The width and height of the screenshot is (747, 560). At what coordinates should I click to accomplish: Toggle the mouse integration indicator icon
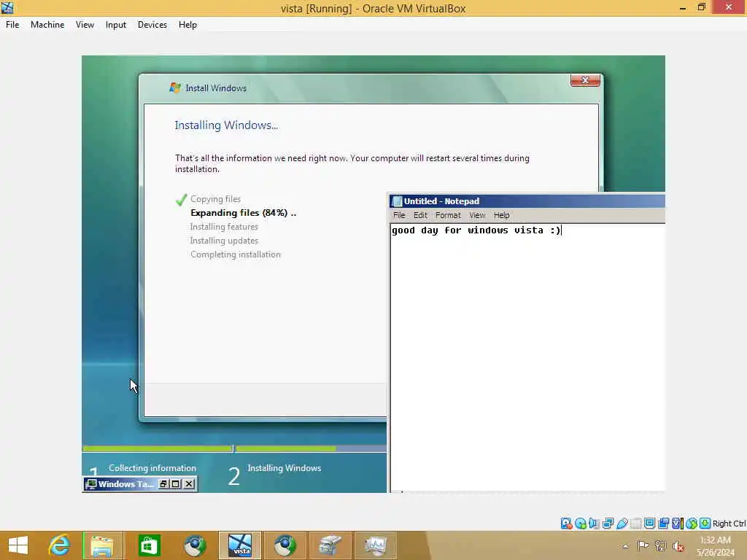692,524
